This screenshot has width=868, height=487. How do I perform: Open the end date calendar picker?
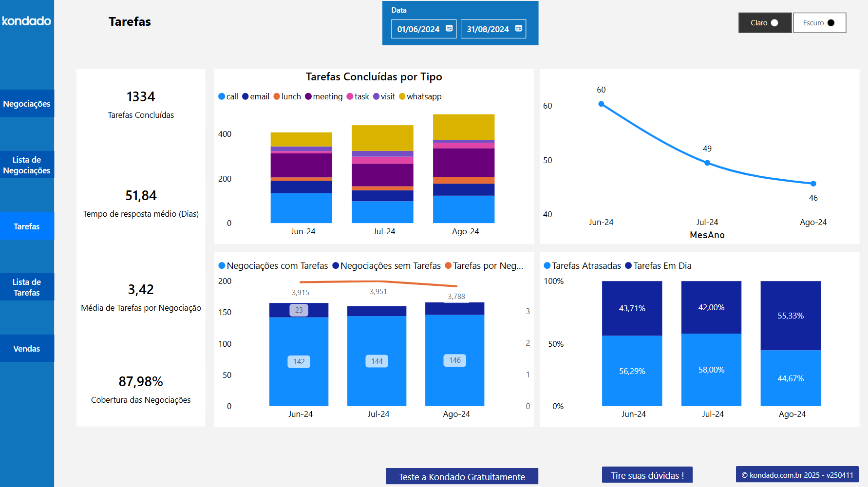coord(518,29)
